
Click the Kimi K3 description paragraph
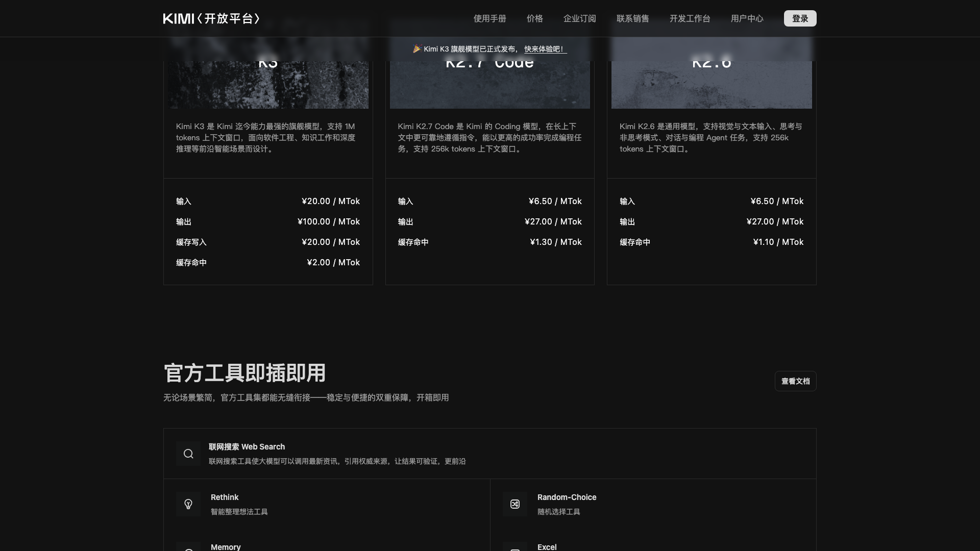(266, 138)
